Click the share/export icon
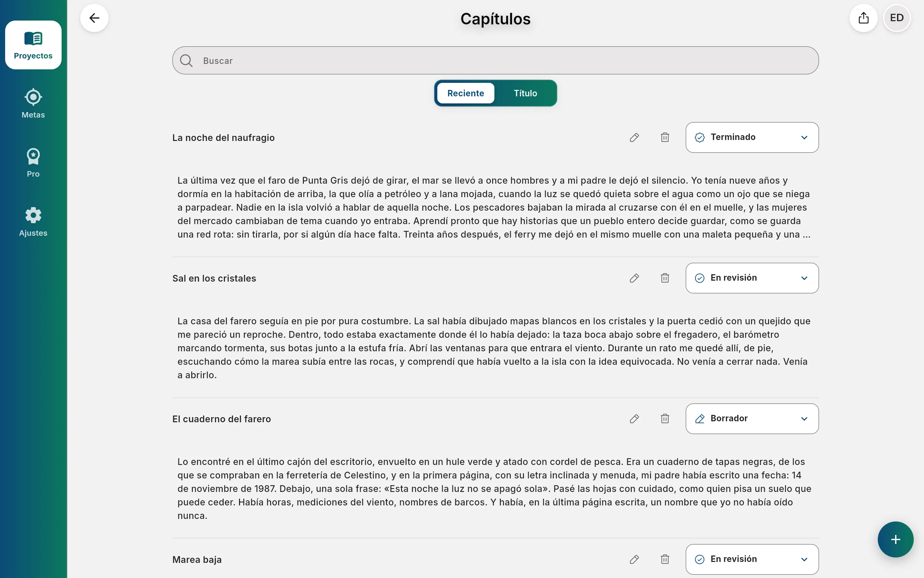Image resolution: width=924 pixels, height=578 pixels. pyautogui.click(x=864, y=18)
